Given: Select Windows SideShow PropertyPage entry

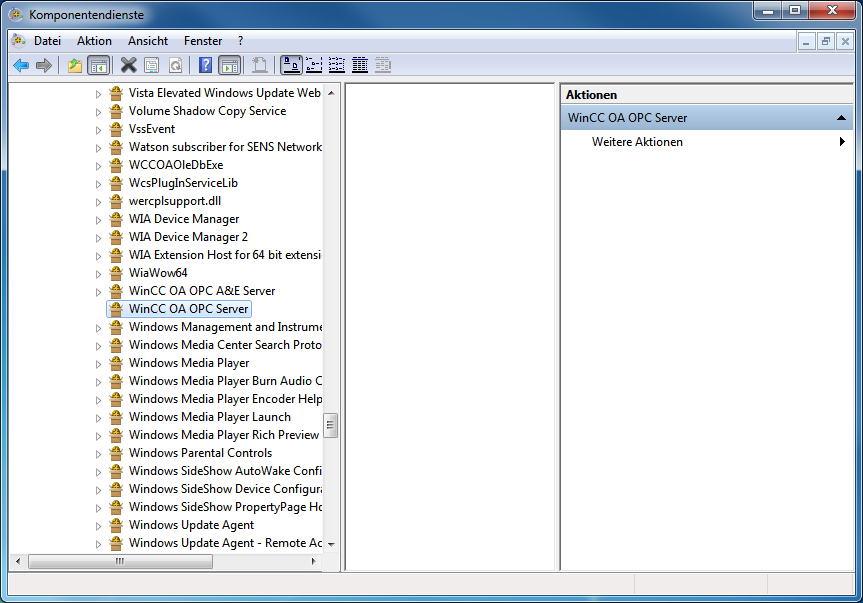Looking at the screenshot, I should (225, 507).
